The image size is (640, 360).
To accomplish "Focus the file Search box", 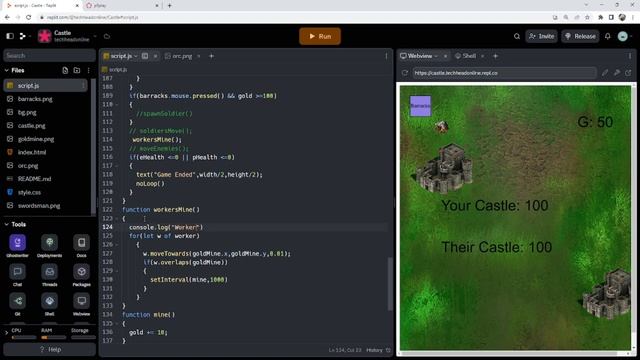I will 49,56.
